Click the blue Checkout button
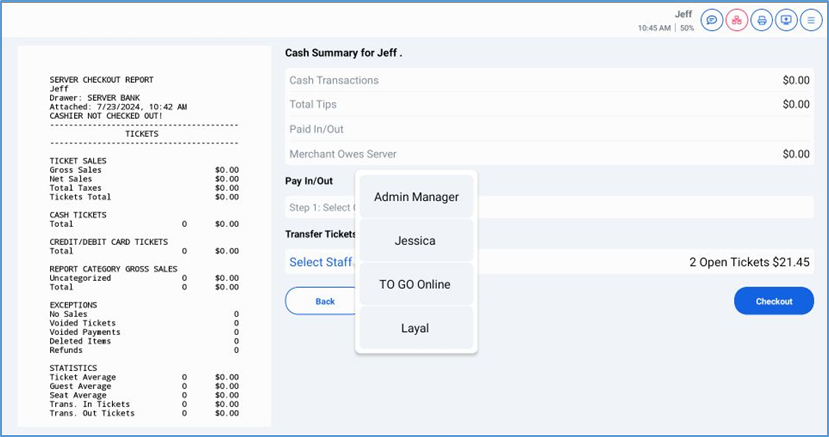The image size is (829, 437). [x=773, y=301]
